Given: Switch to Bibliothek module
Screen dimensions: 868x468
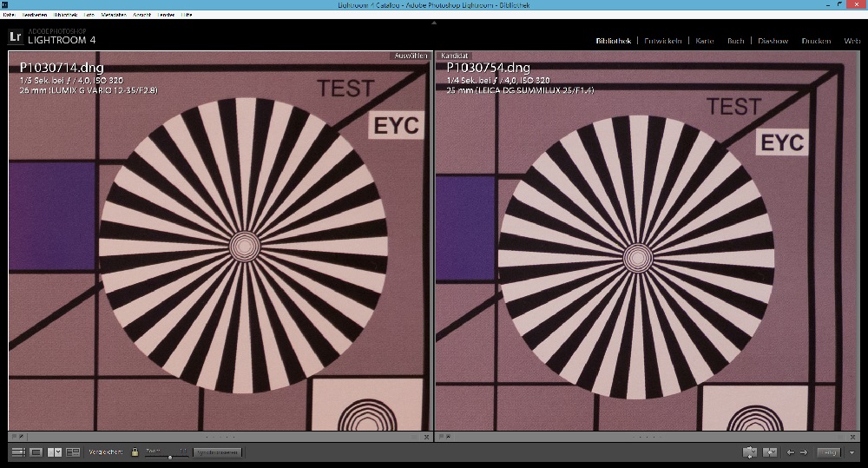Looking at the screenshot, I should click(x=614, y=41).
